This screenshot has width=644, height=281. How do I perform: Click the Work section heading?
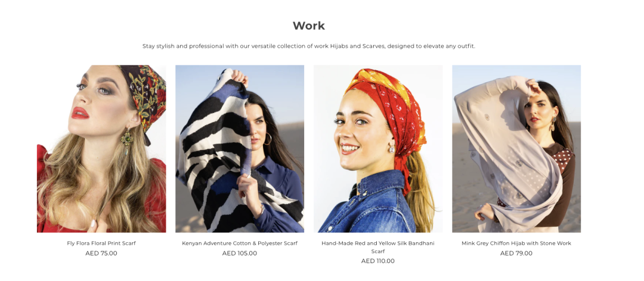(309, 26)
